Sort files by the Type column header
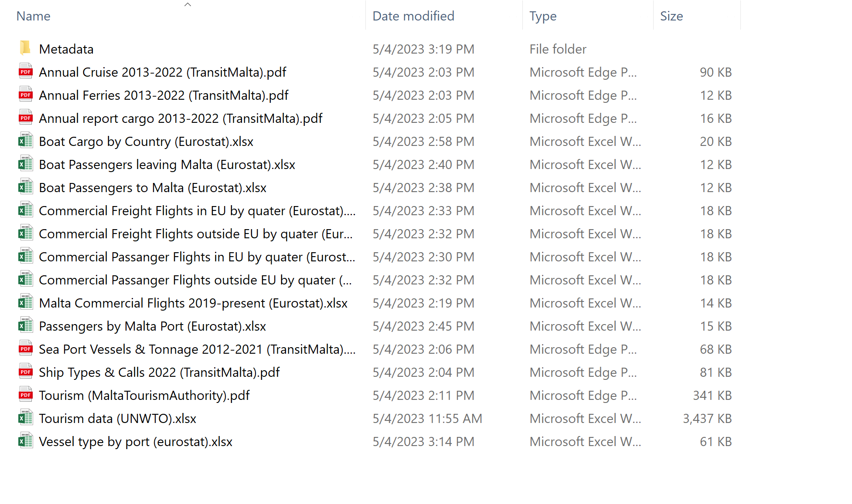852x504 pixels. (542, 16)
